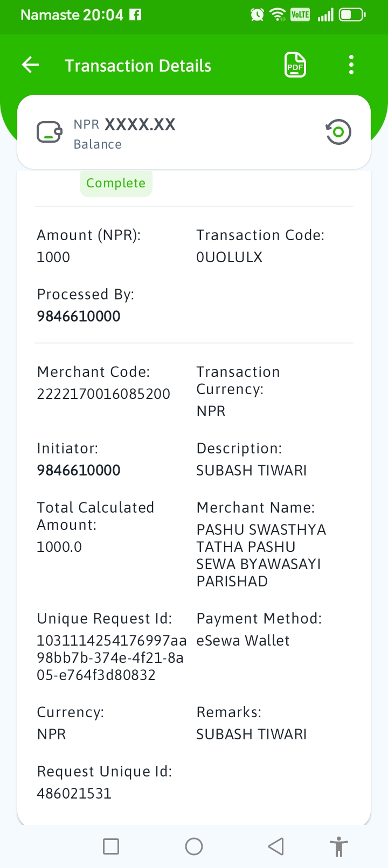Tap the Transaction Details title
The image size is (388, 868).
point(138,66)
